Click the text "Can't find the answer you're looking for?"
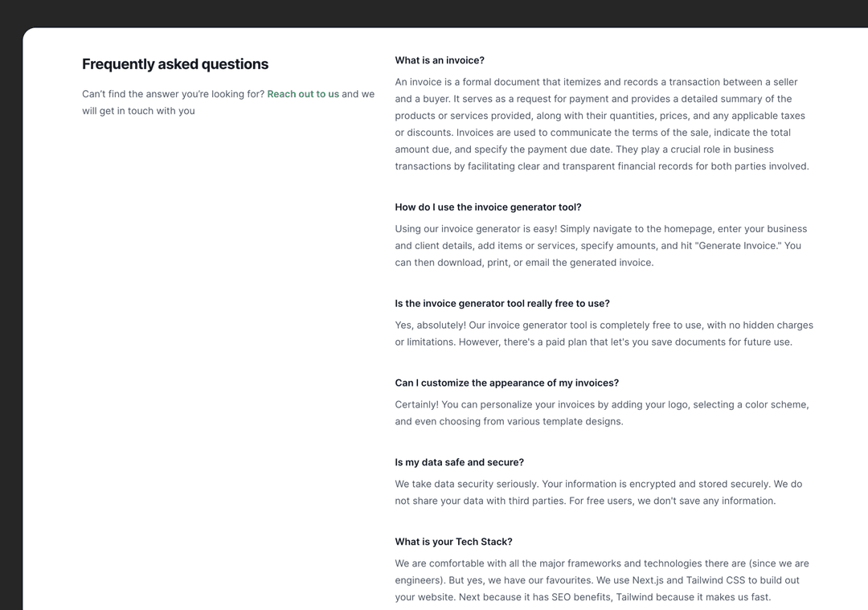 pos(173,94)
